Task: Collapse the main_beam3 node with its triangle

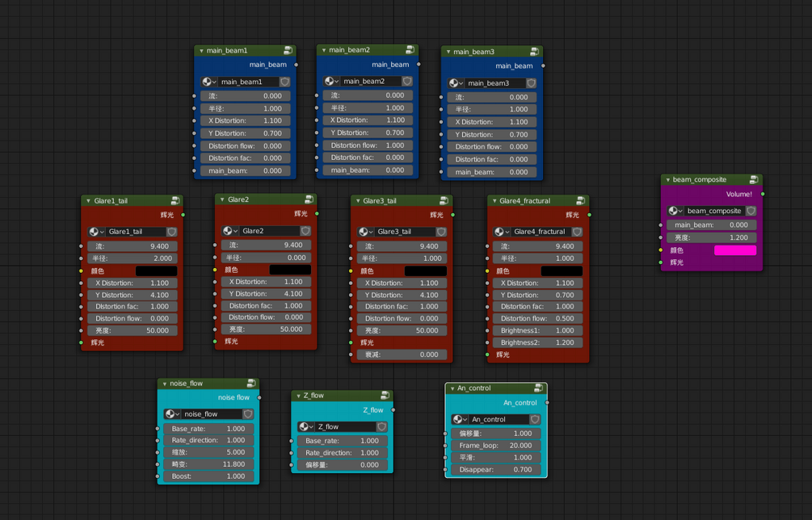Action: (x=448, y=52)
